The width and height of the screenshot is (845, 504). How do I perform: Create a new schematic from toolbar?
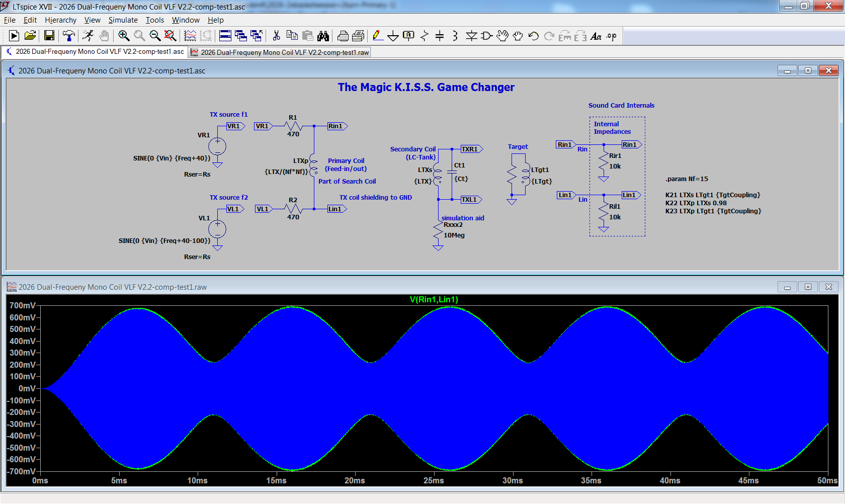click(x=14, y=36)
